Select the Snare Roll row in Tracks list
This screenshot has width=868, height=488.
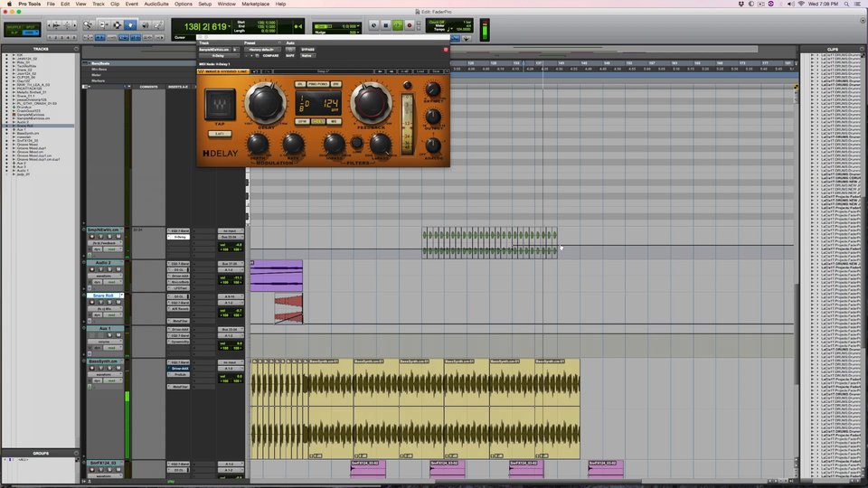pos(39,126)
